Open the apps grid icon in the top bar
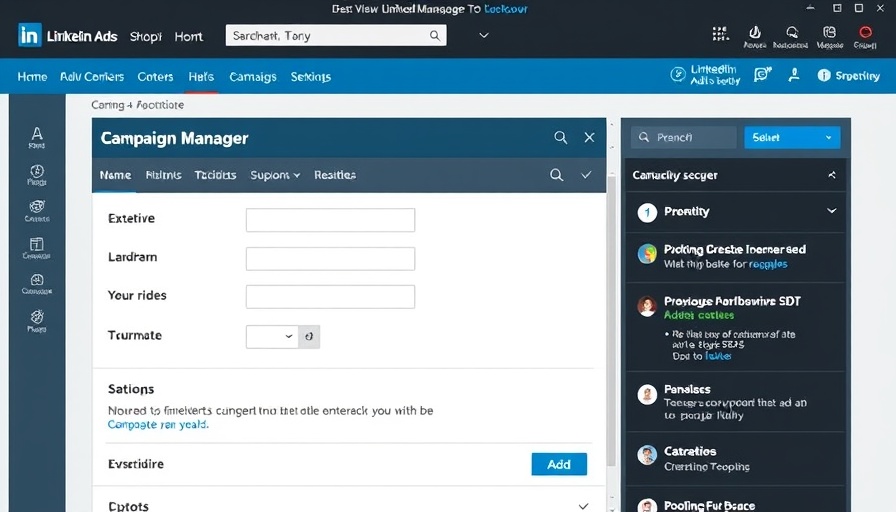This screenshot has height=512, width=896. coord(720,34)
